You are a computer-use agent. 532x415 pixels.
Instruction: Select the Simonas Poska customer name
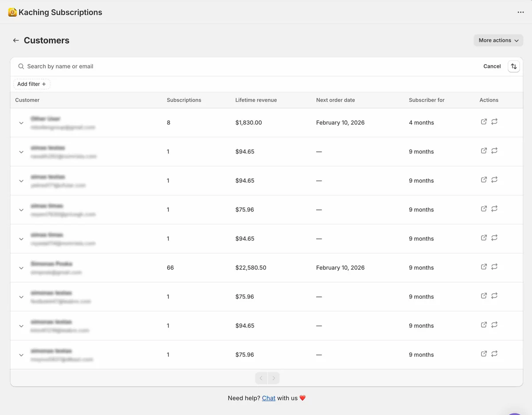point(51,264)
